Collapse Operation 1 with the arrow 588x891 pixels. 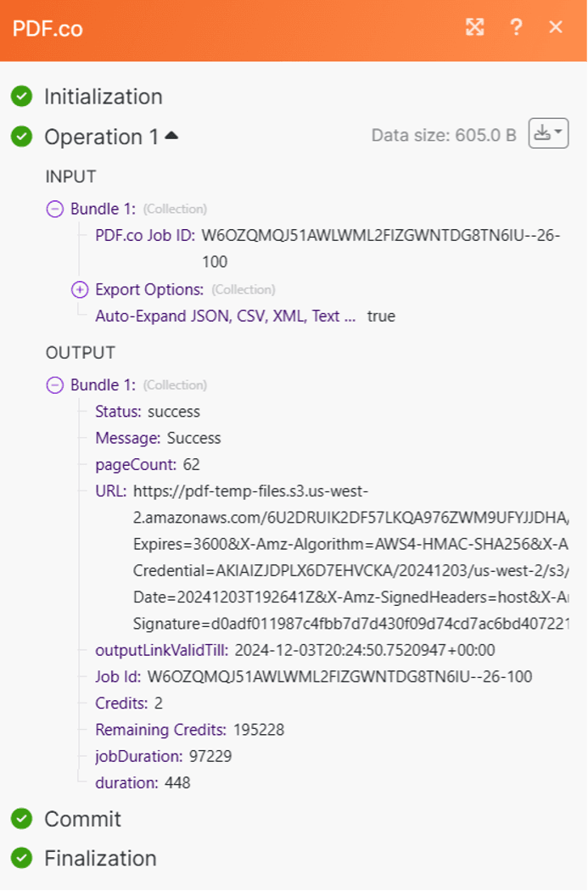(171, 136)
